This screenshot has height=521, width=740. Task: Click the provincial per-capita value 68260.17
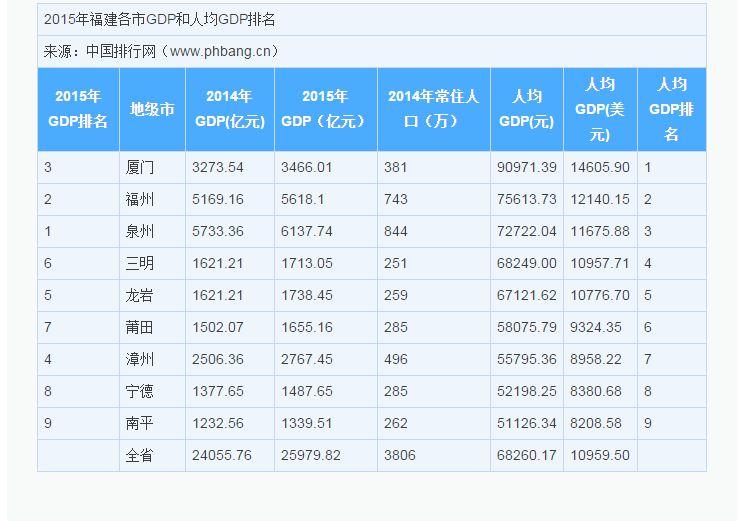pyautogui.click(x=527, y=455)
